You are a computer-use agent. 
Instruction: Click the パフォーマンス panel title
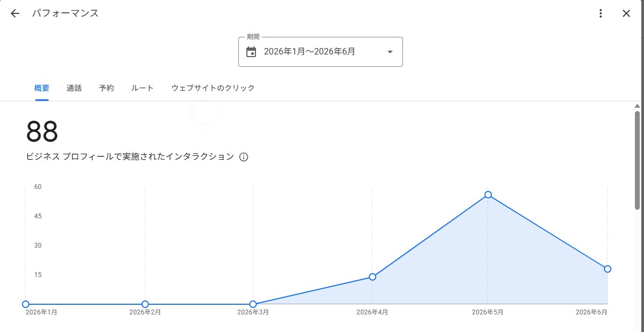(65, 14)
